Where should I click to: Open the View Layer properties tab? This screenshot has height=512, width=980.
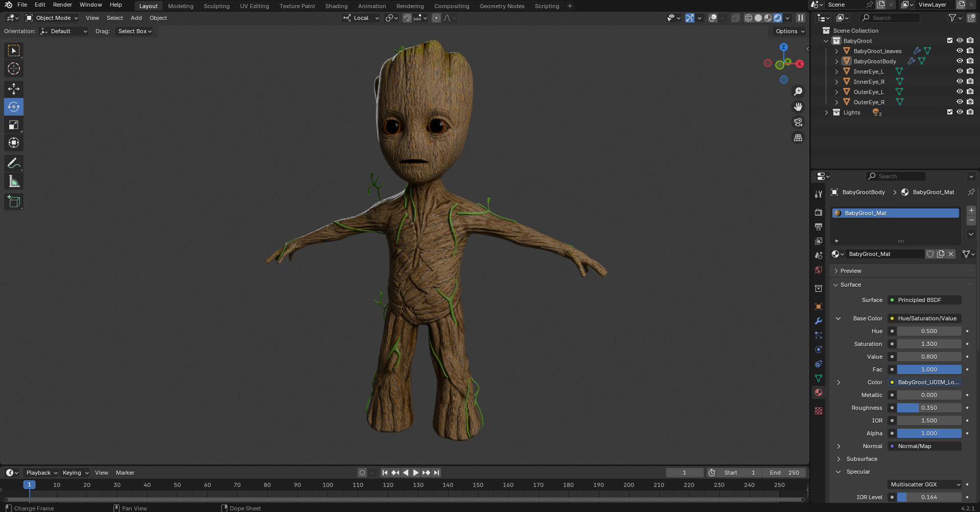coord(819,241)
